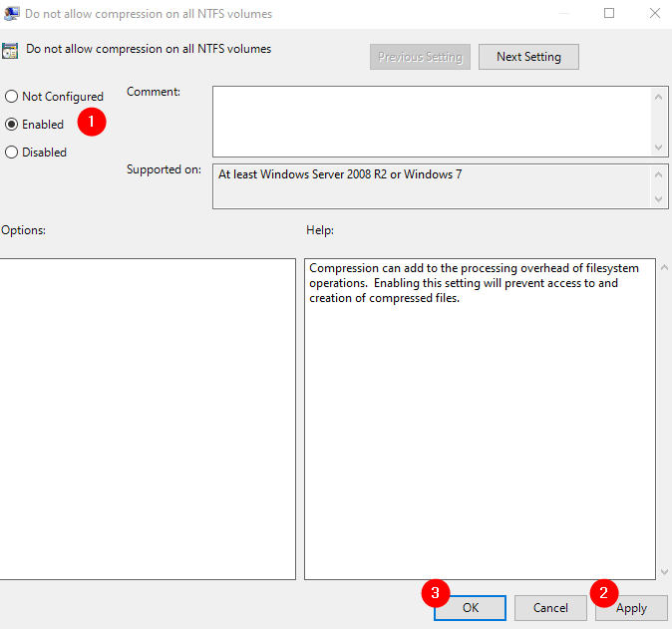Click the 'Options:' label
The image size is (672, 629).
(x=23, y=230)
